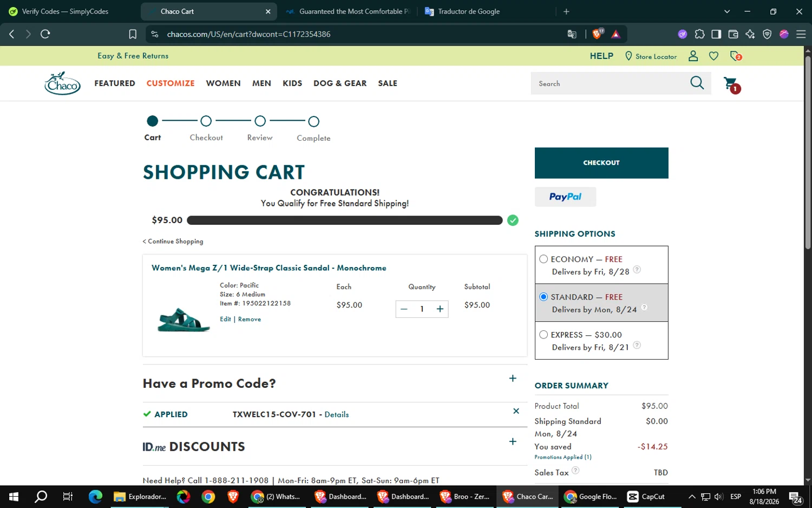Open the account profile icon

pos(693,56)
